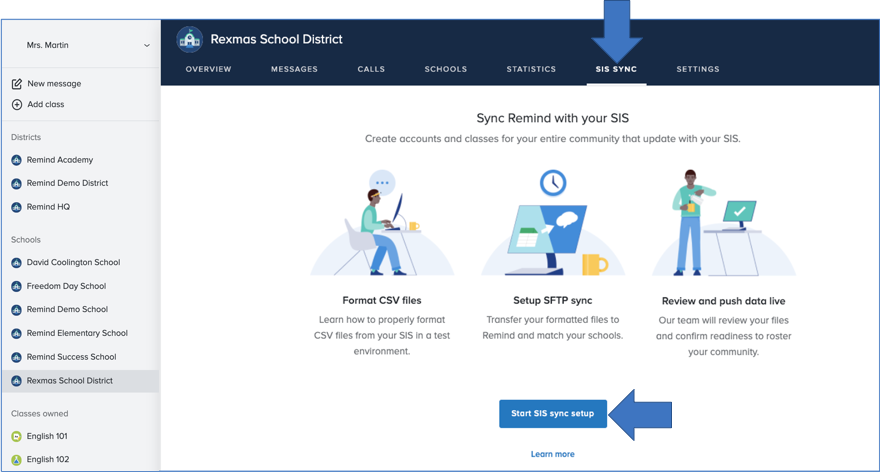The width and height of the screenshot is (880, 472).
Task: Click the David Coolington School icon
Action: tap(16, 263)
